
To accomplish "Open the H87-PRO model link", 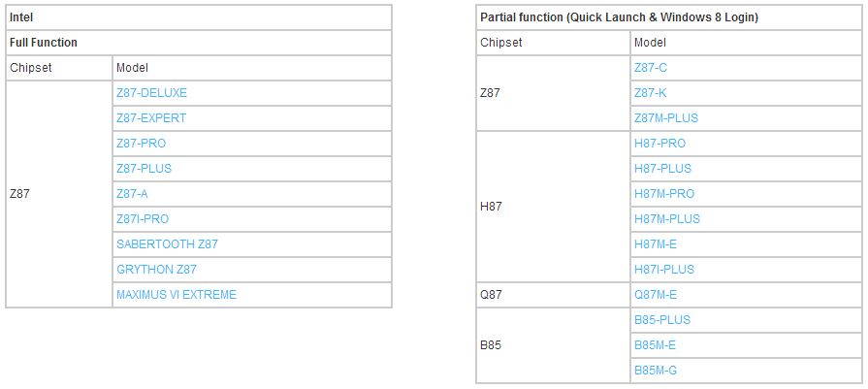I will (x=659, y=144).
